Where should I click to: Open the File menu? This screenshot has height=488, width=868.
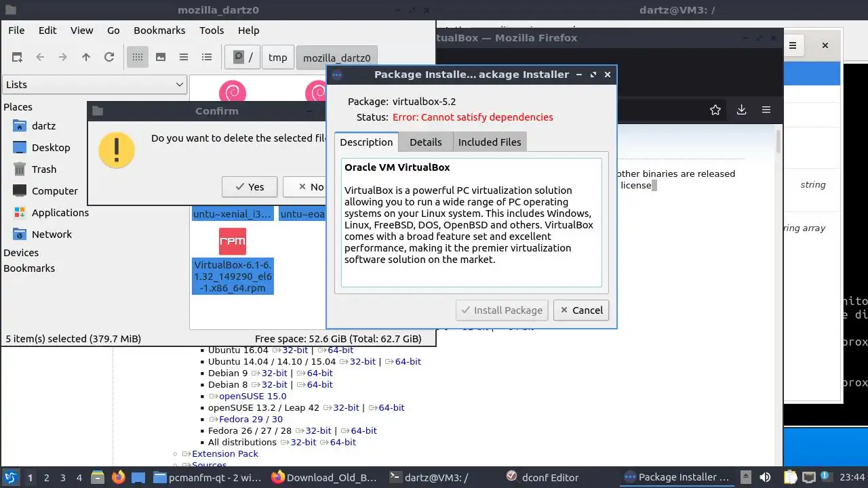pyautogui.click(x=16, y=30)
